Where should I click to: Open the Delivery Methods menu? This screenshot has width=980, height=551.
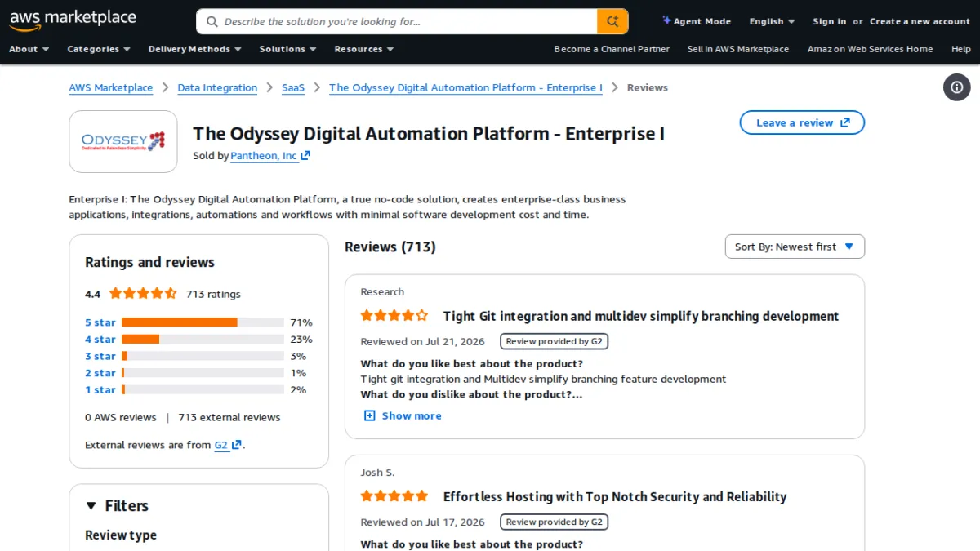click(x=194, y=49)
